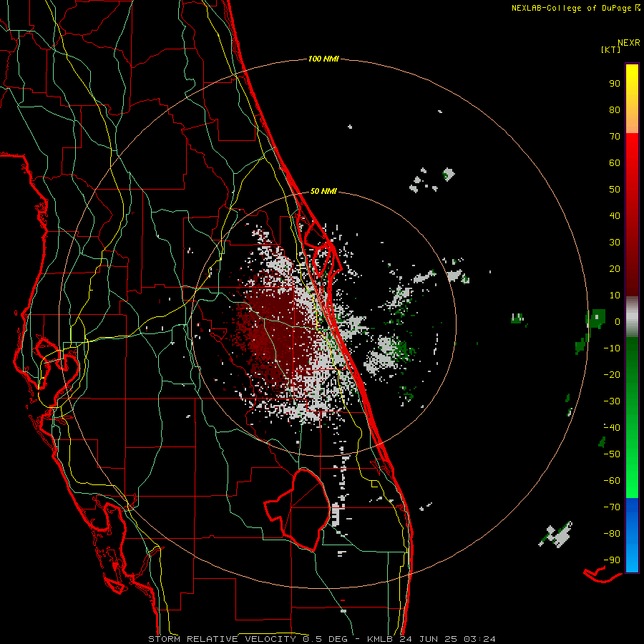
Task: Click the -10 value on velocity scale
Action: coord(612,348)
